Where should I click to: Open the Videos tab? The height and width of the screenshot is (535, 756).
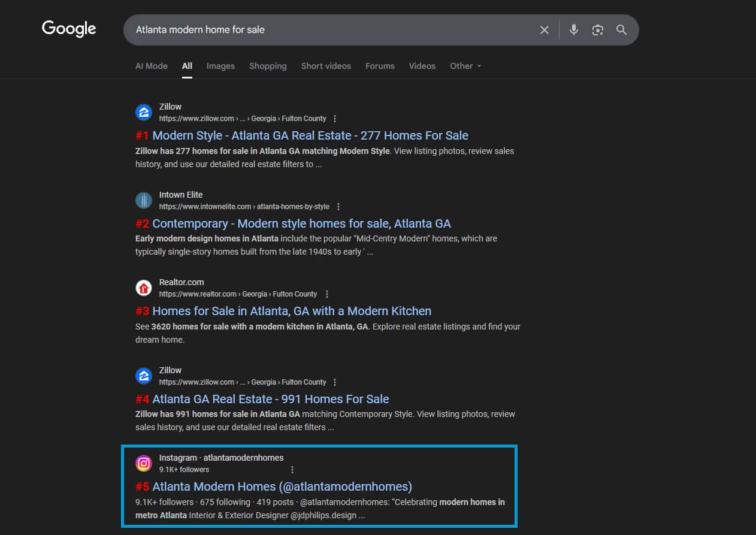[422, 66]
